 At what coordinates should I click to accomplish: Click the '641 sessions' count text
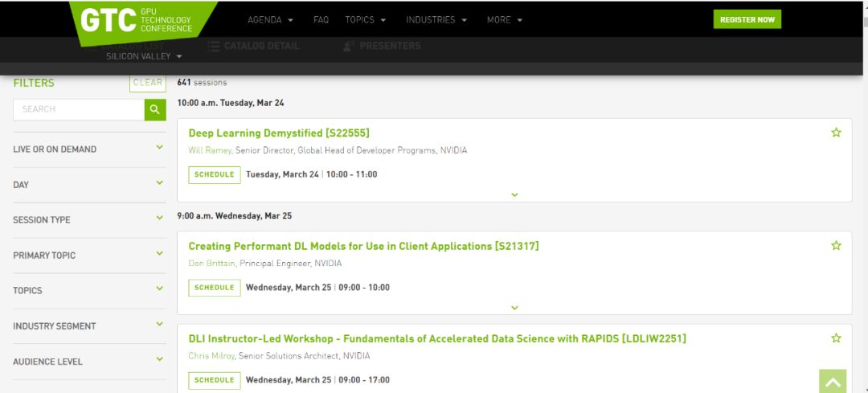pos(202,83)
